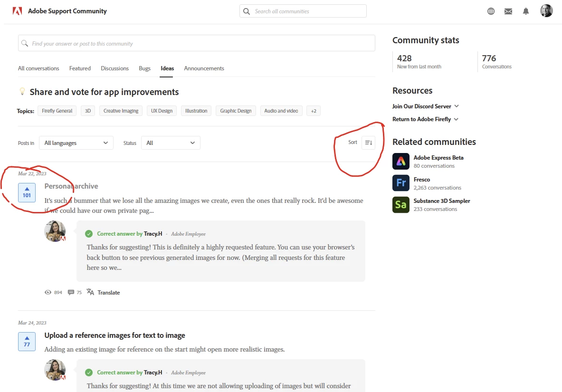
Task: Open the Posts in All languages dropdown
Action: (x=76, y=143)
